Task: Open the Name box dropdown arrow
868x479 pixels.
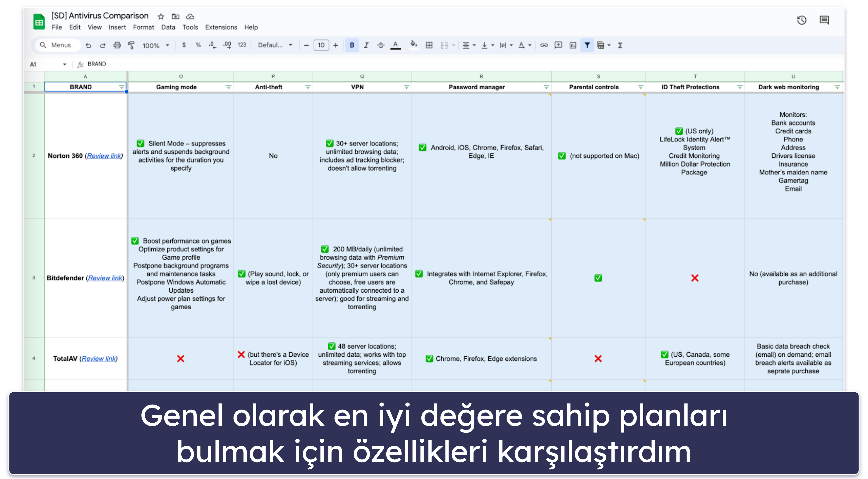Action: 64,64
